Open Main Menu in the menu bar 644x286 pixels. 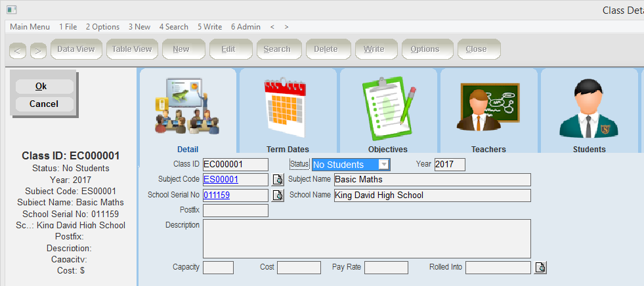(30, 27)
